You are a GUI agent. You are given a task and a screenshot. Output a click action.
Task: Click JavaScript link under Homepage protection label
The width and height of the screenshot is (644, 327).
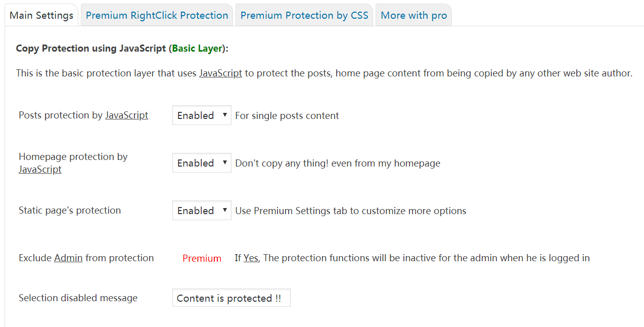click(40, 170)
